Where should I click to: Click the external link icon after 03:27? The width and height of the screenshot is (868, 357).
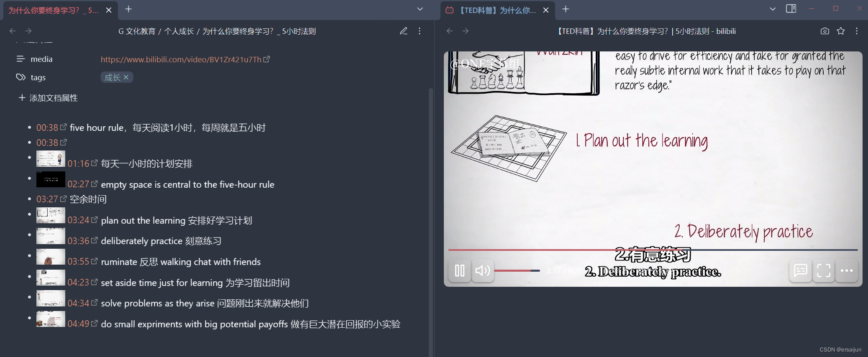pos(63,199)
